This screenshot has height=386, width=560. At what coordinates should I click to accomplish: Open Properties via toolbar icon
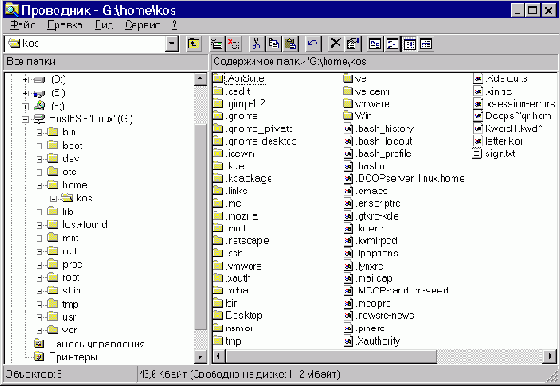point(353,44)
